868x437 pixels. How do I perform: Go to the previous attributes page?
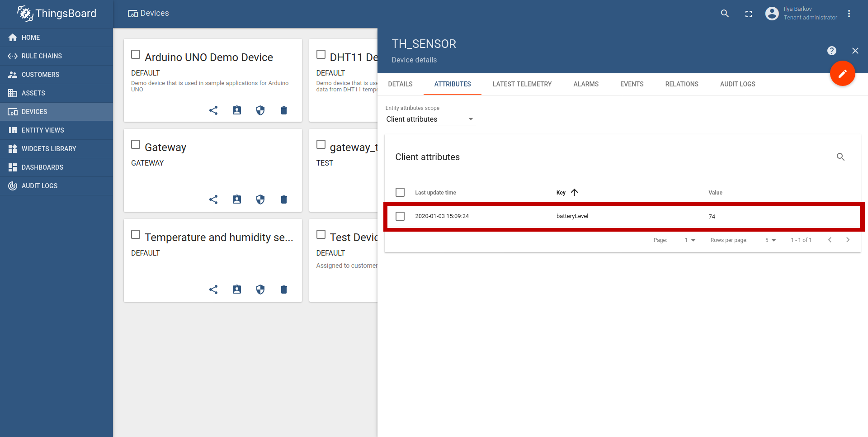830,240
